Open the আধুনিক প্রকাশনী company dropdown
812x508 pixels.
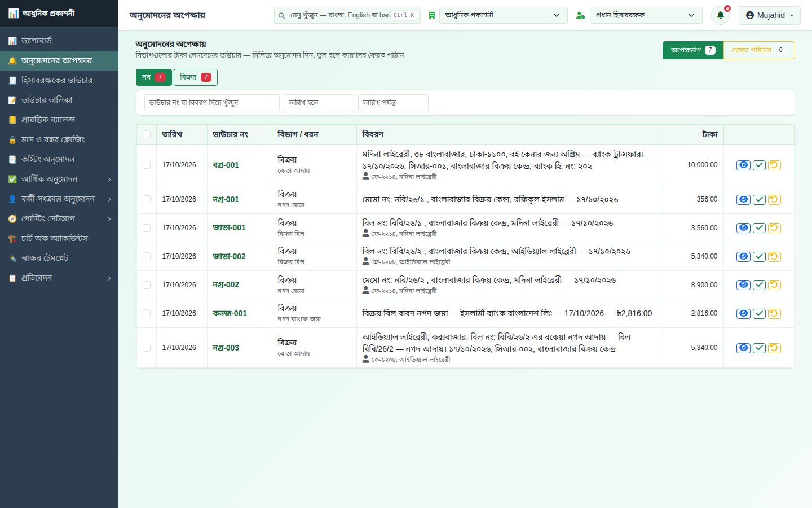(x=503, y=15)
